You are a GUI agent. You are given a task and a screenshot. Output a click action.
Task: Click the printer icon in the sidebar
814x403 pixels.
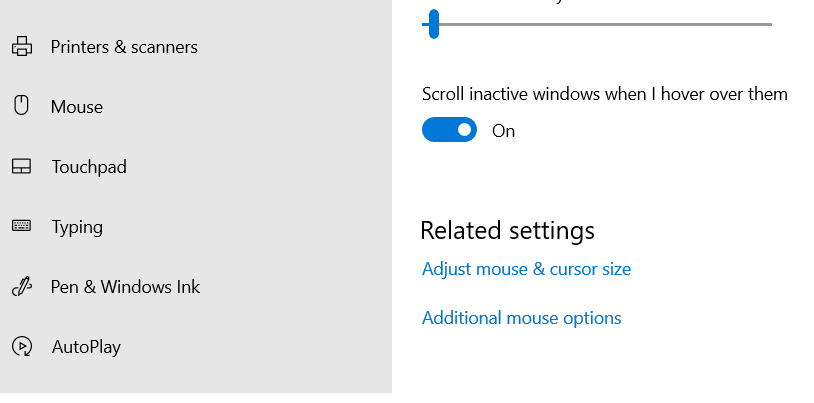pos(22,46)
